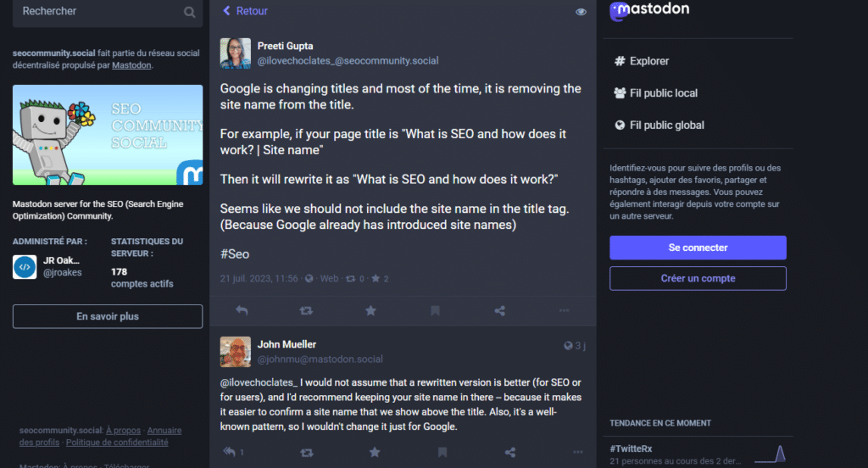Open more options menu on Preeti's post
Screen dimensions: 868x468
[565, 311]
